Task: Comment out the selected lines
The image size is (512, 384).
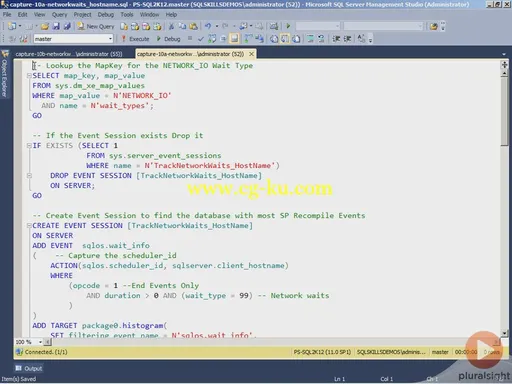Action: coord(310,39)
